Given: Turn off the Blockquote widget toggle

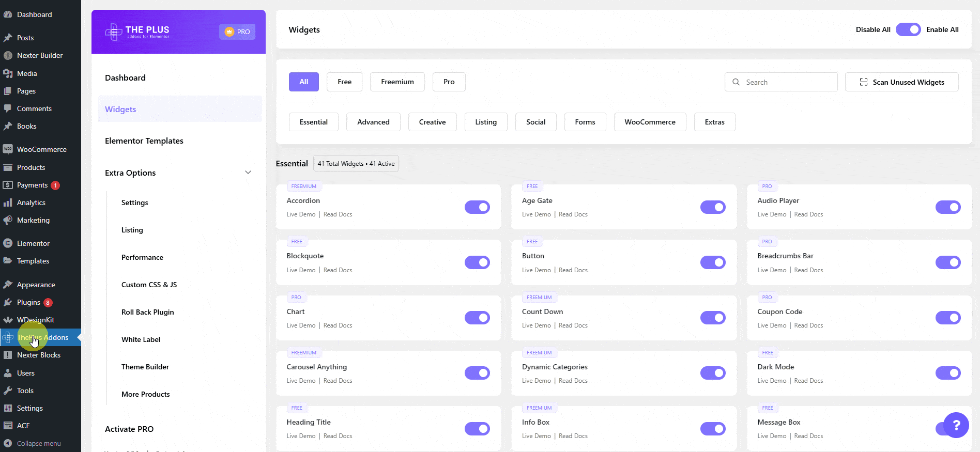Looking at the screenshot, I should [x=477, y=262].
